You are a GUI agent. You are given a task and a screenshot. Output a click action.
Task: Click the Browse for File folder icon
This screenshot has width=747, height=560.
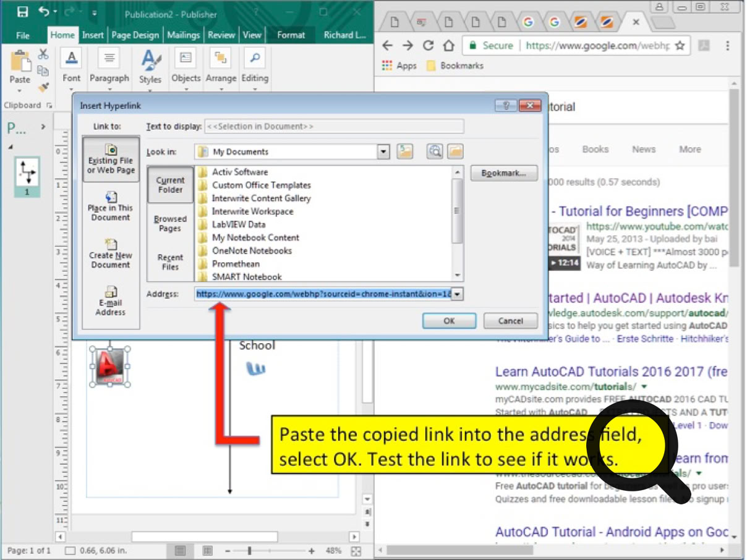455,151
